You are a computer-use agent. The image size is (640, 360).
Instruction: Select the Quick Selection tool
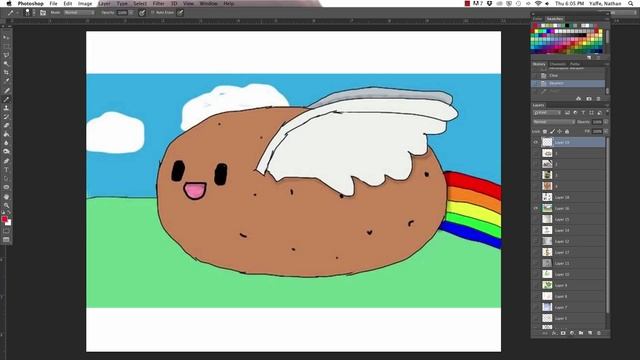[6, 64]
